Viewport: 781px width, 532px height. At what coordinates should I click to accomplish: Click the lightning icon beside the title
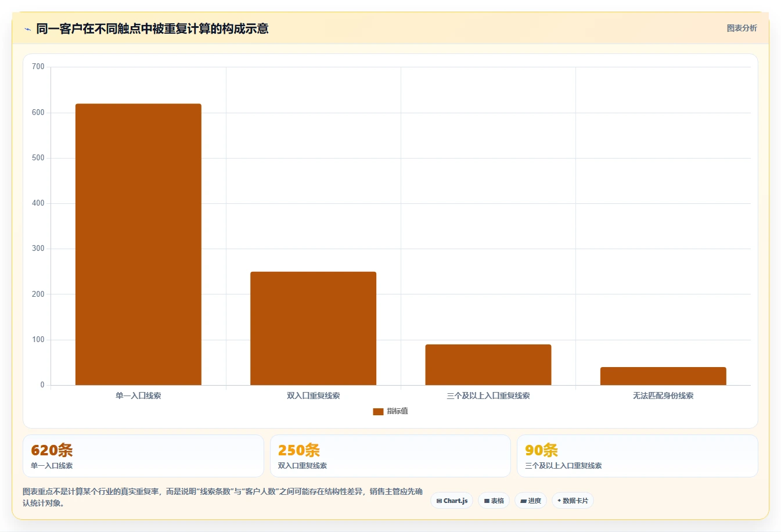(27, 29)
